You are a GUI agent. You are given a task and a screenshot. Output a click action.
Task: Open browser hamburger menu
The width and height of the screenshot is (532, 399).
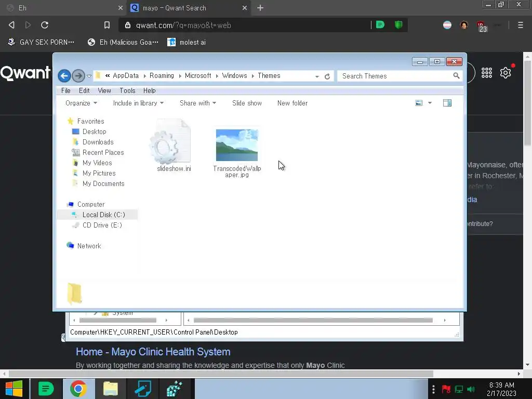click(521, 25)
